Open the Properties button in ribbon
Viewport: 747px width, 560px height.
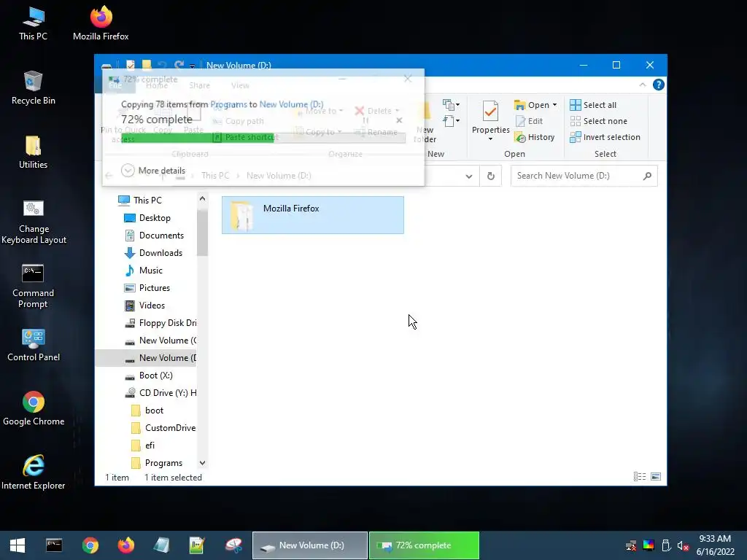coord(490,117)
